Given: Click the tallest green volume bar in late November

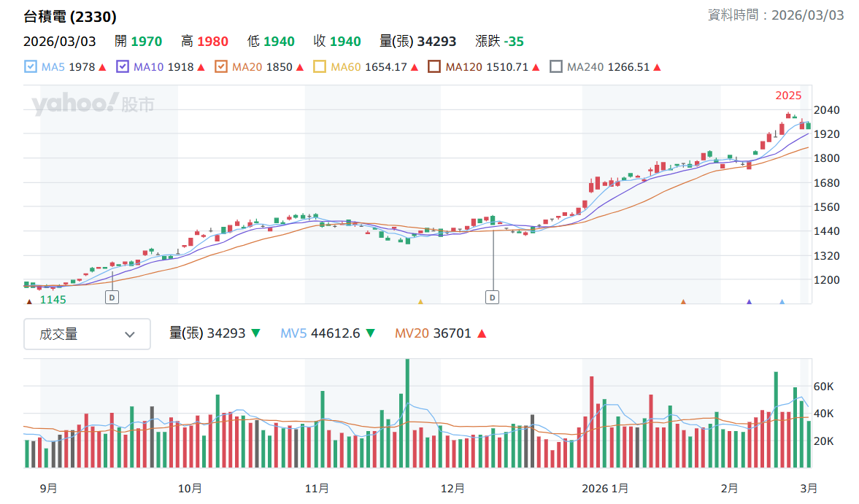Looking at the screenshot, I should (407, 413).
